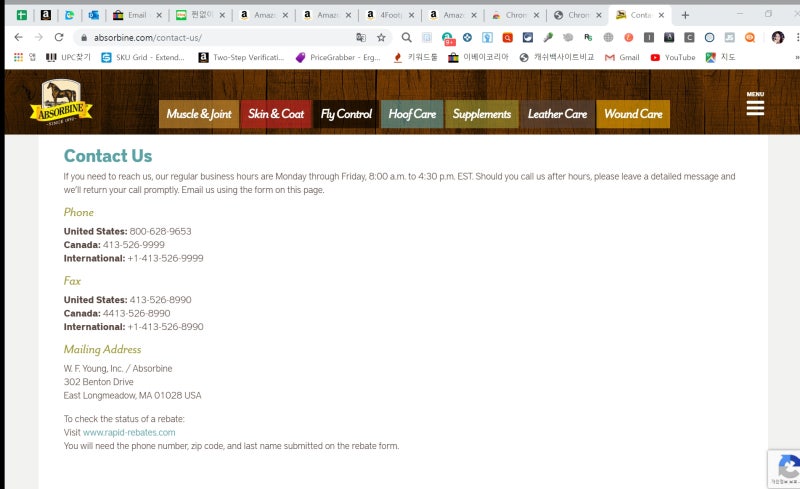Click the gray elephant extension icon

(568, 37)
